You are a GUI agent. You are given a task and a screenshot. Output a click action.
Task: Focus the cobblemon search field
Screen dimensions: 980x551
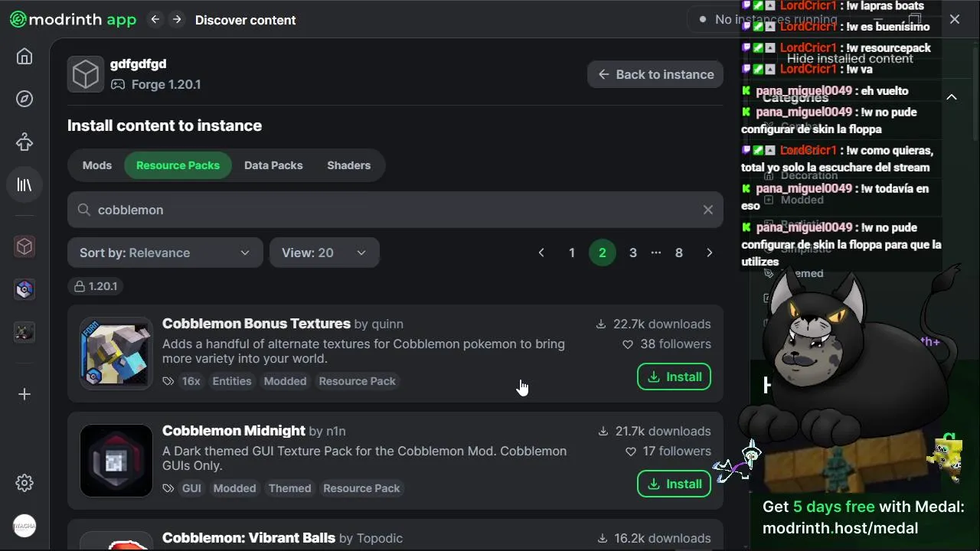tap(395, 210)
